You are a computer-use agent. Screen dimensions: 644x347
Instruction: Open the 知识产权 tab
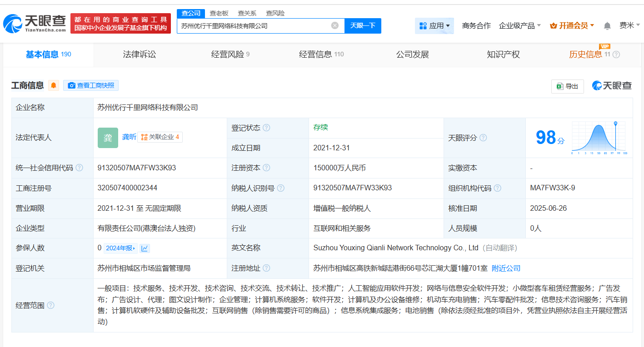pos(503,55)
